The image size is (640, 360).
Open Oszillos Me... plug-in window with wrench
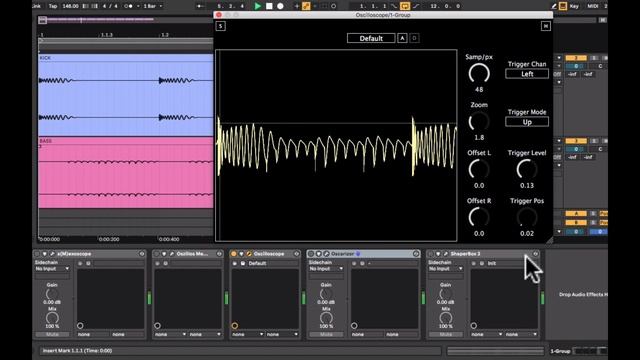[171, 254]
